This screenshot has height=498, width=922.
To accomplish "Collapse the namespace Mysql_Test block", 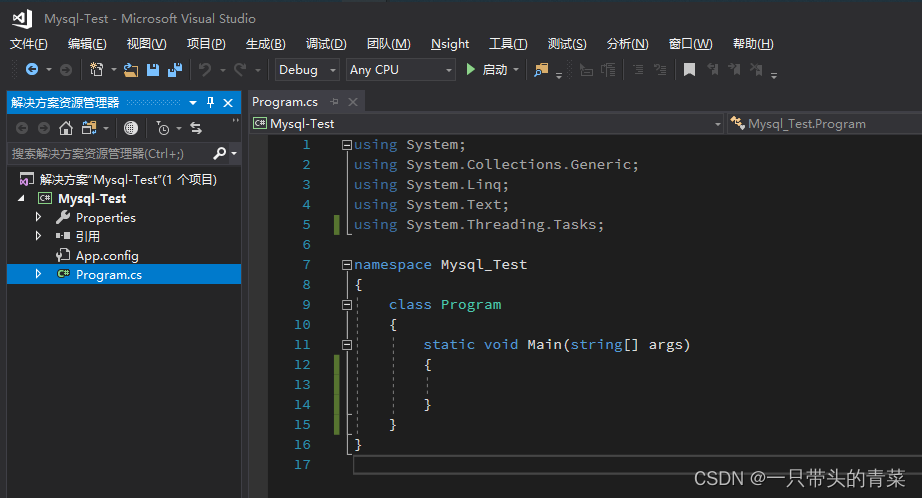I will pos(347,265).
